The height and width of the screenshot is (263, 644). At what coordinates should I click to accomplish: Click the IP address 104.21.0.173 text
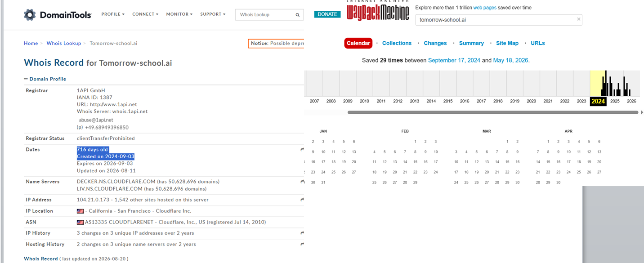click(93, 200)
